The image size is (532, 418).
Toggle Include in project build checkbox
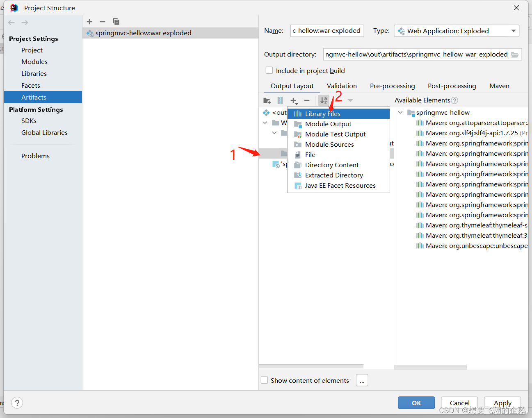coord(269,70)
